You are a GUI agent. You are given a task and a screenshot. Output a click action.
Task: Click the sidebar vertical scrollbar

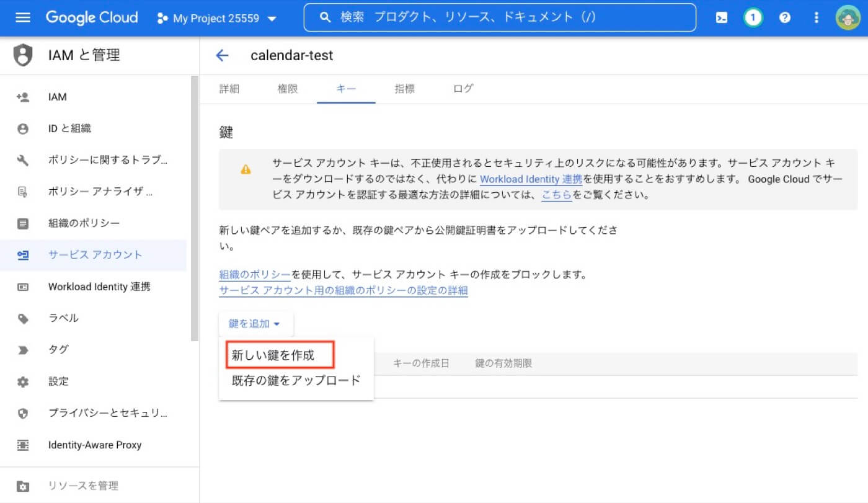195,208
